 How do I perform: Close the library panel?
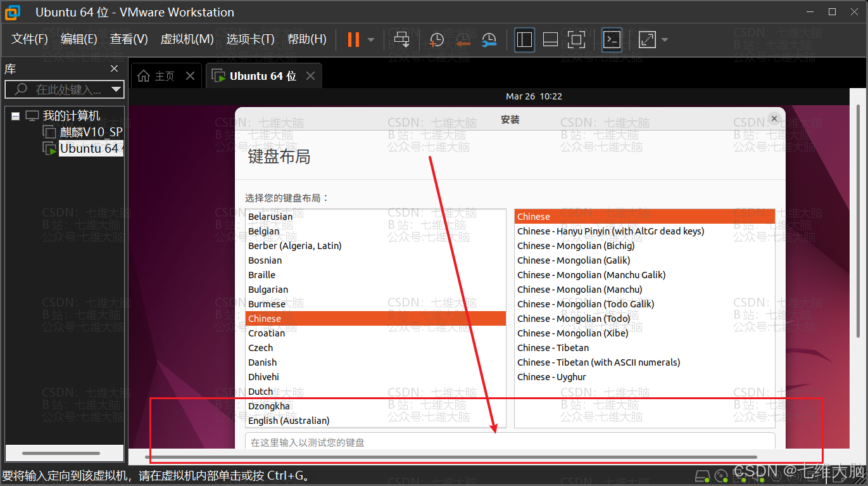(x=115, y=68)
